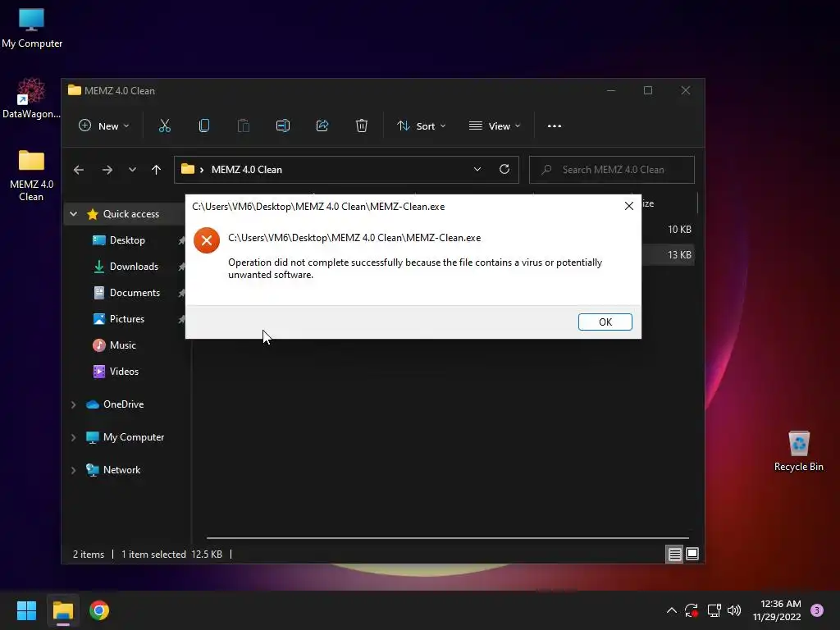
Task: Select DataWagon desktop shortcut
Action: pos(31,98)
